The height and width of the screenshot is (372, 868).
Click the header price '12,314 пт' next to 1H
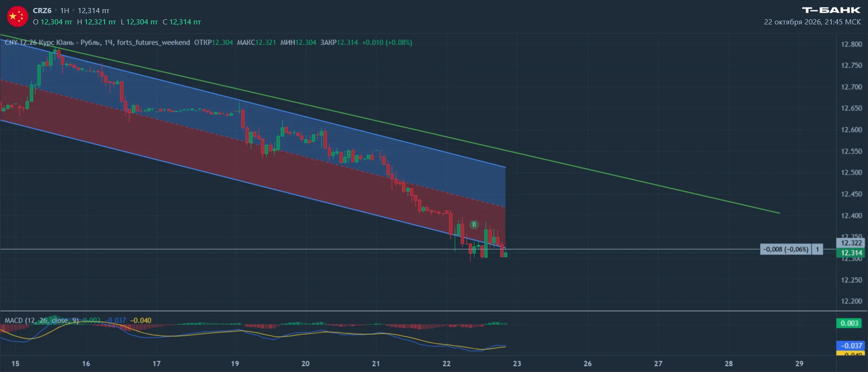pyautogui.click(x=94, y=10)
